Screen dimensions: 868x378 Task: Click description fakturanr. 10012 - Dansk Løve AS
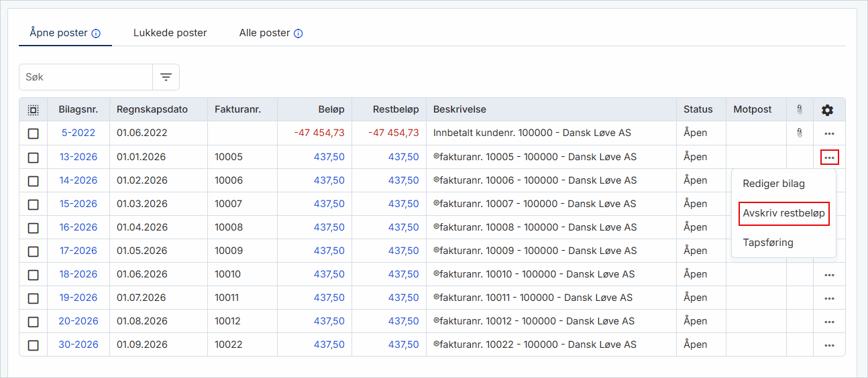click(x=534, y=321)
